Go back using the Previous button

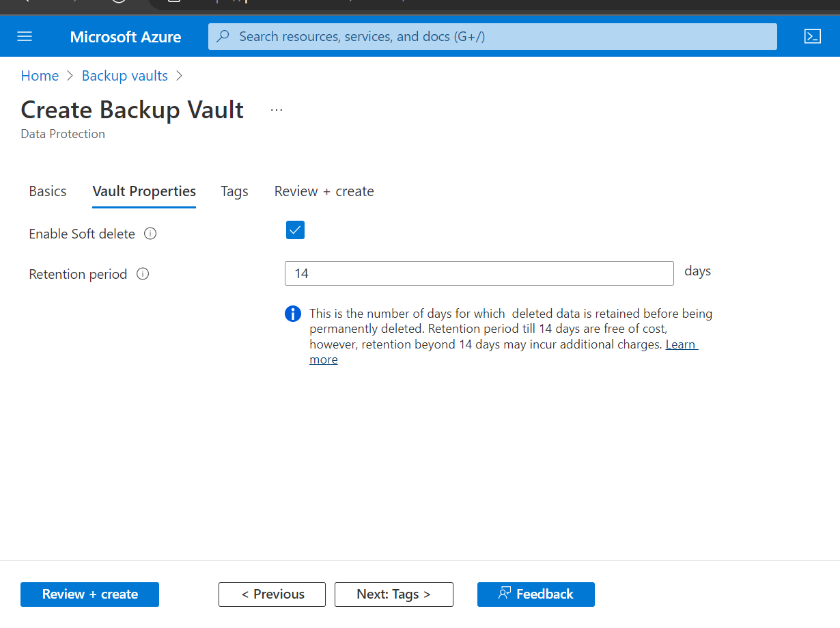tap(272, 594)
